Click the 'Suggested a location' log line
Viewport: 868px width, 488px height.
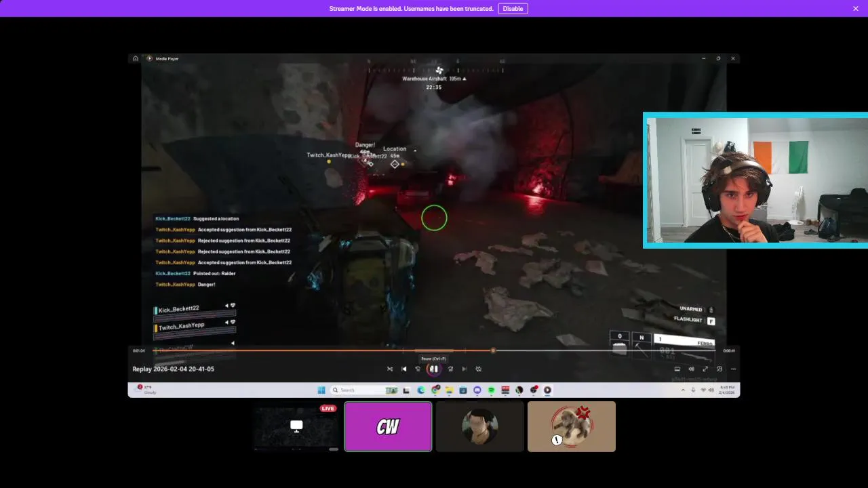[216, 219]
